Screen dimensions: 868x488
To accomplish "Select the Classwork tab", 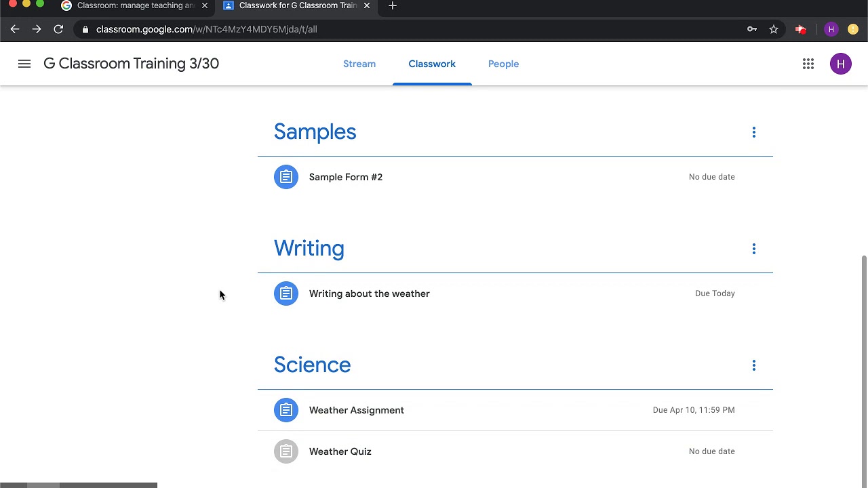I will (x=432, y=64).
